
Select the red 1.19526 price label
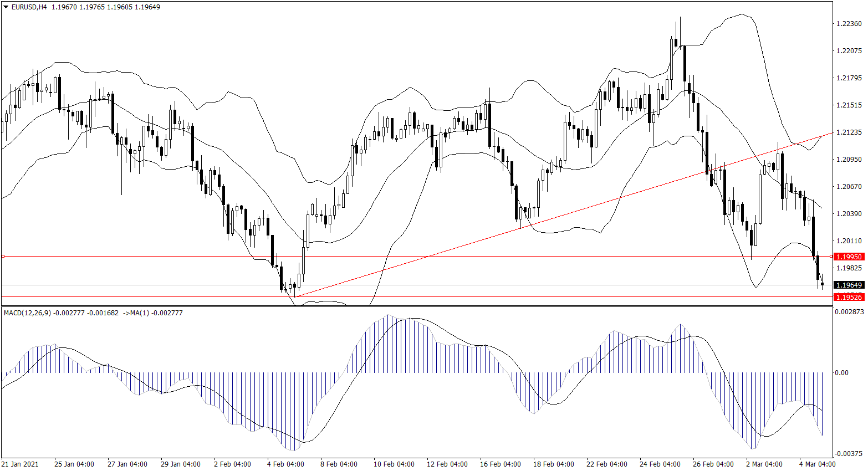(x=849, y=297)
